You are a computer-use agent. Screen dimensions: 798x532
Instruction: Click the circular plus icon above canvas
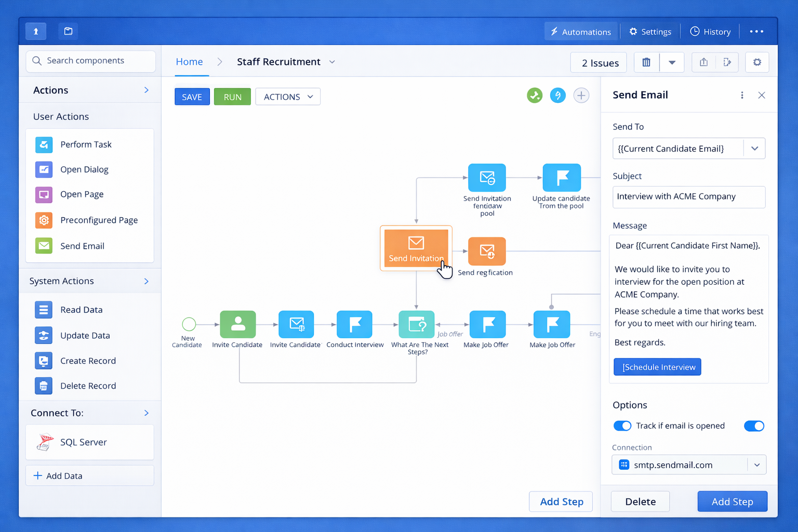tap(581, 96)
